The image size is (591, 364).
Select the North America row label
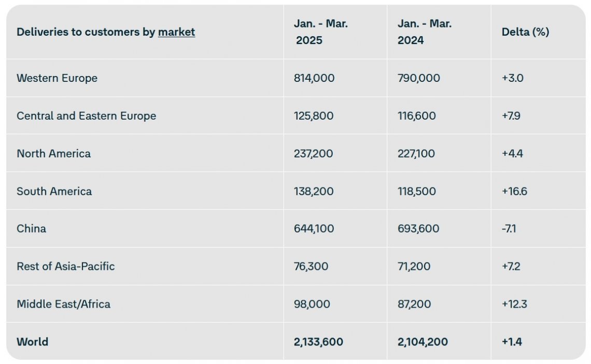pyautogui.click(x=53, y=154)
